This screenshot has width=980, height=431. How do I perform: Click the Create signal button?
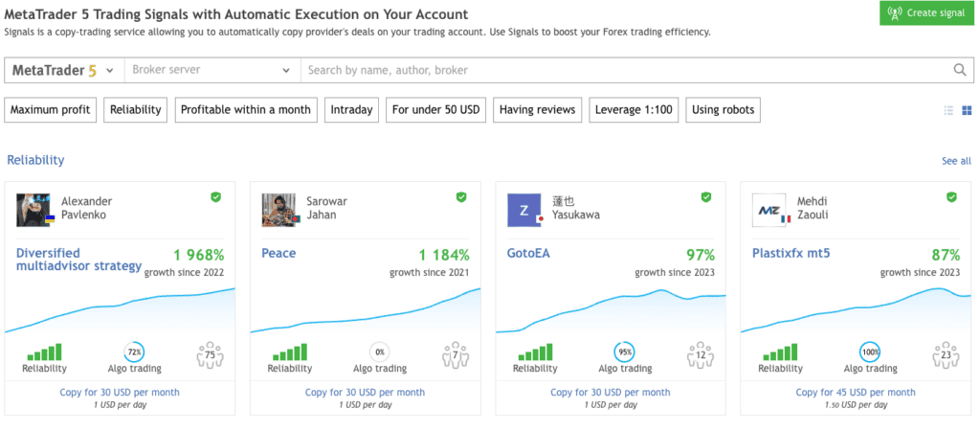click(926, 13)
